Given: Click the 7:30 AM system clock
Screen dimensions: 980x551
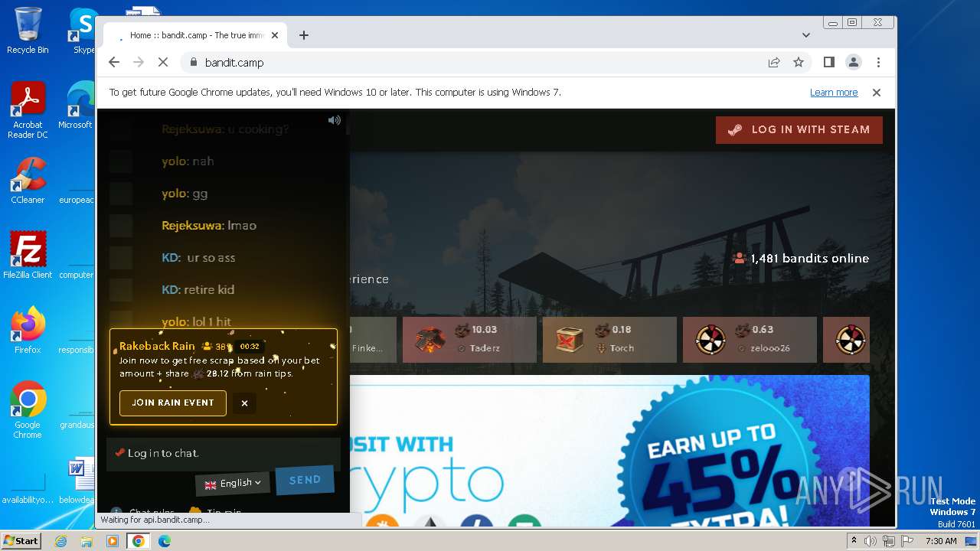Looking at the screenshot, I should pos(941,541).
